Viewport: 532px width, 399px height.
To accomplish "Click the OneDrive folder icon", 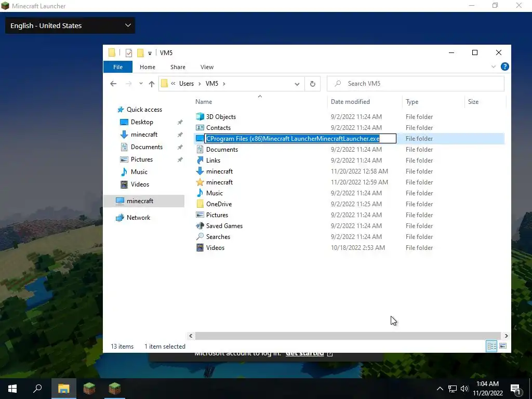I will [200, 204].
